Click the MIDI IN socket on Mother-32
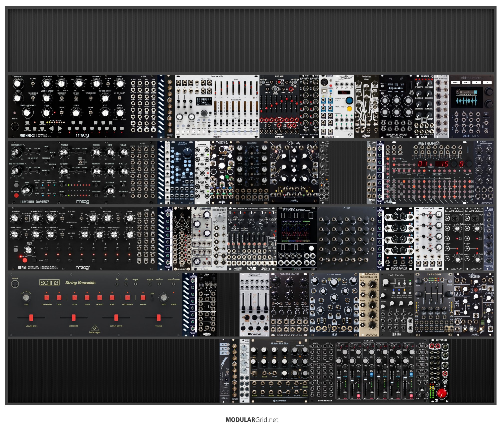Viewport: 504px width, 425px height. tap(15, 126)
